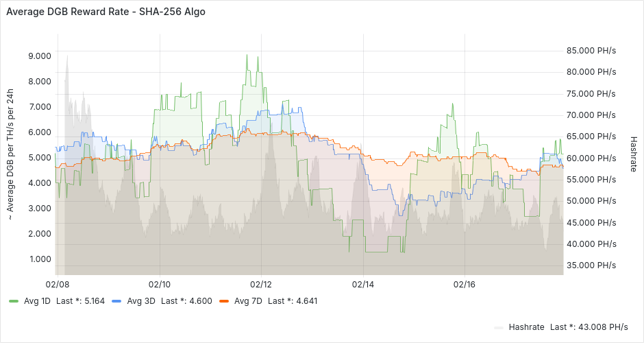
Task: Click the 9.000 left axis label
Action: point(39,56)
